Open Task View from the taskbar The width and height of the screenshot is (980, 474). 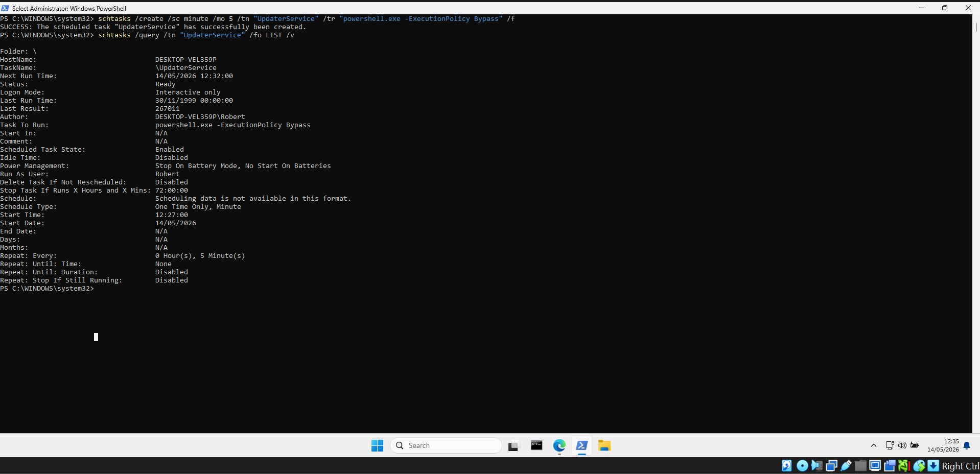coord(514,446)
